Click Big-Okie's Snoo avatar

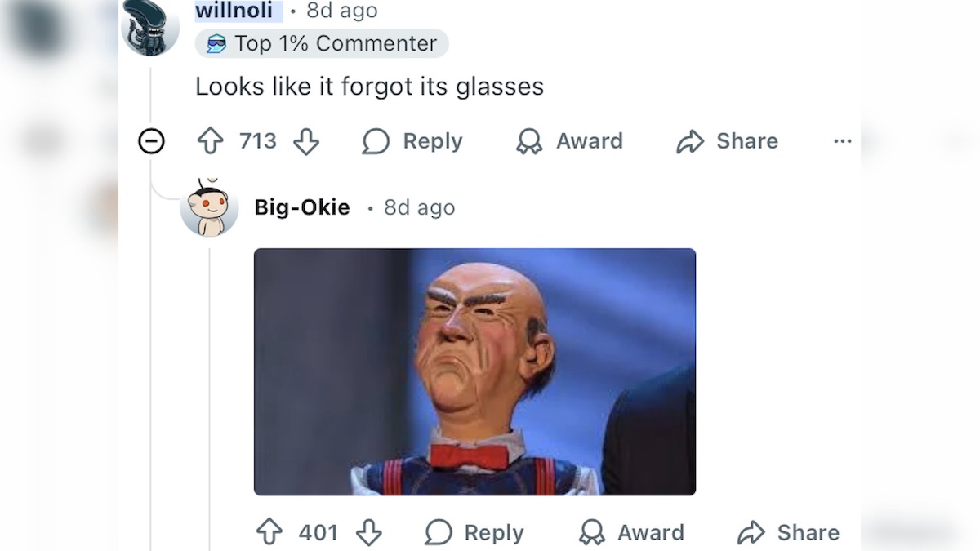[x=209, y=208]
